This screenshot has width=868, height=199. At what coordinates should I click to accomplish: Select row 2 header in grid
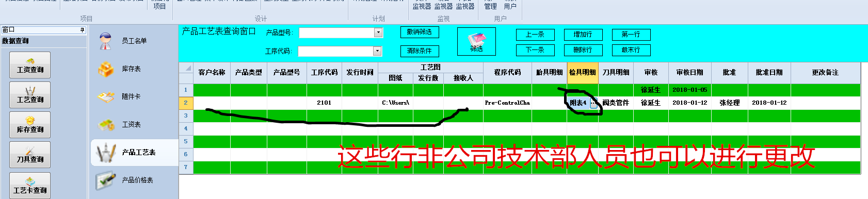(186, 103)
